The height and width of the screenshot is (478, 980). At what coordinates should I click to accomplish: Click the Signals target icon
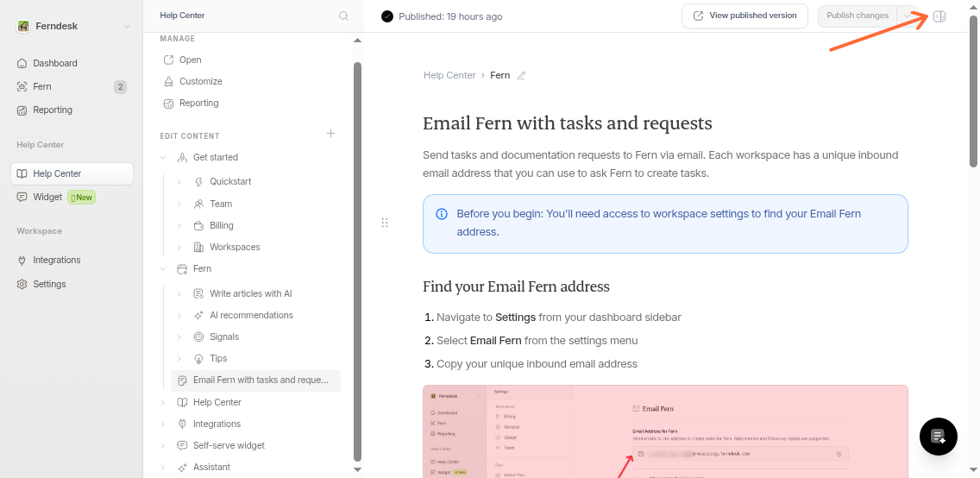point(198,337)
